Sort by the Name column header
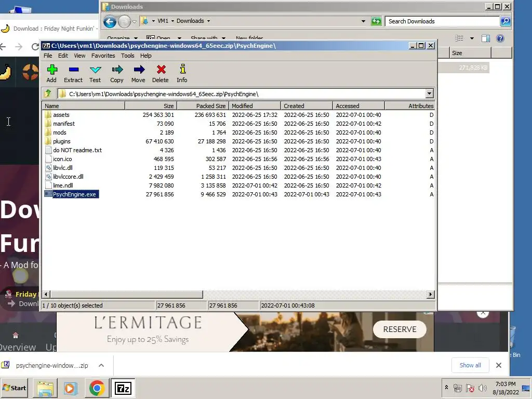 [x=84, y=106]
